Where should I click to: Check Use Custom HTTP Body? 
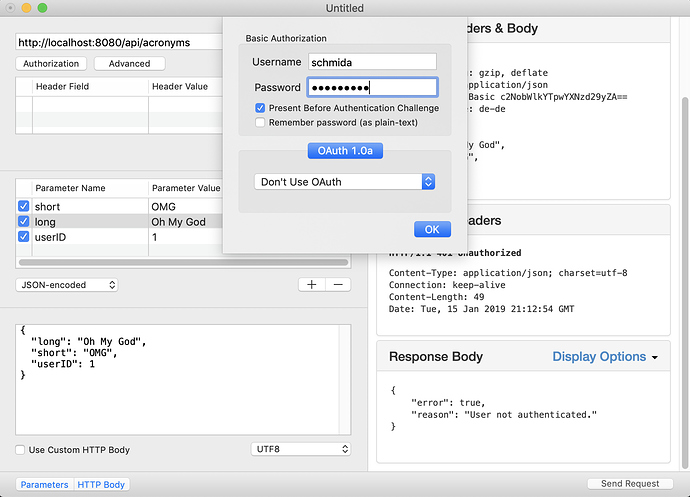[20, 450]
